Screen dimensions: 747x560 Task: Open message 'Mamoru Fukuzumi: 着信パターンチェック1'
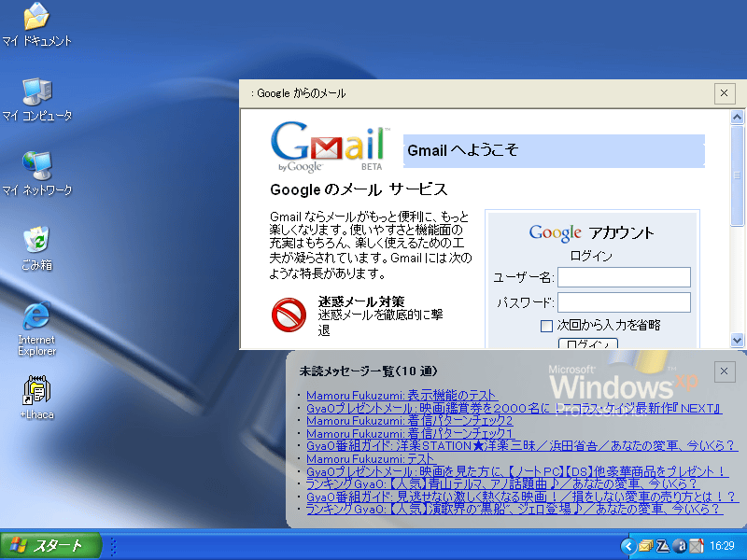coord(410,433)
